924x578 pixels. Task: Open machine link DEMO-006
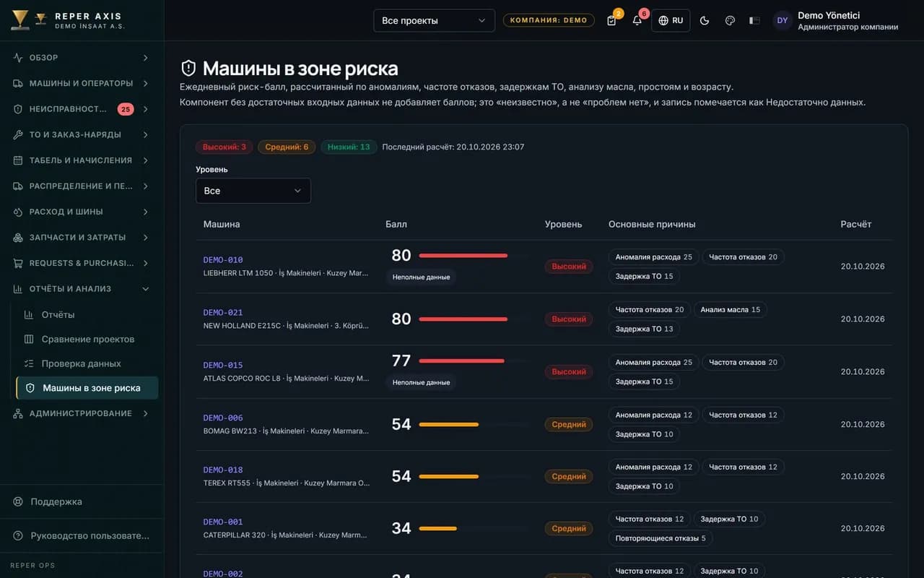click(x=223, y=418)
